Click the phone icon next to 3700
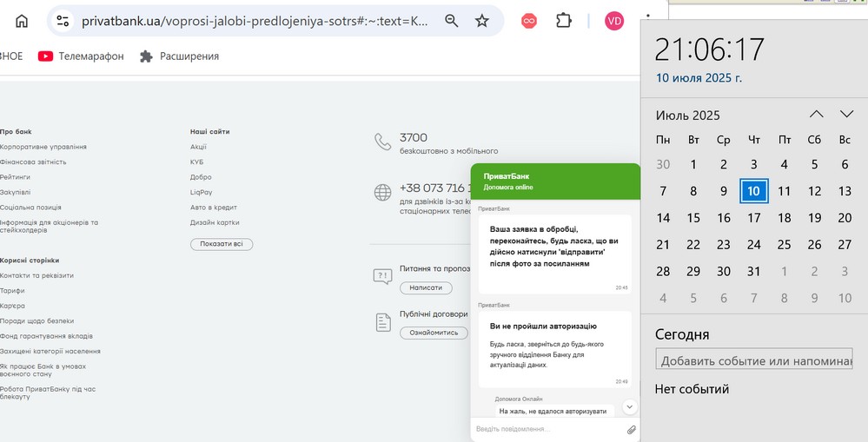The image size is (868, 442). (382, 142)
